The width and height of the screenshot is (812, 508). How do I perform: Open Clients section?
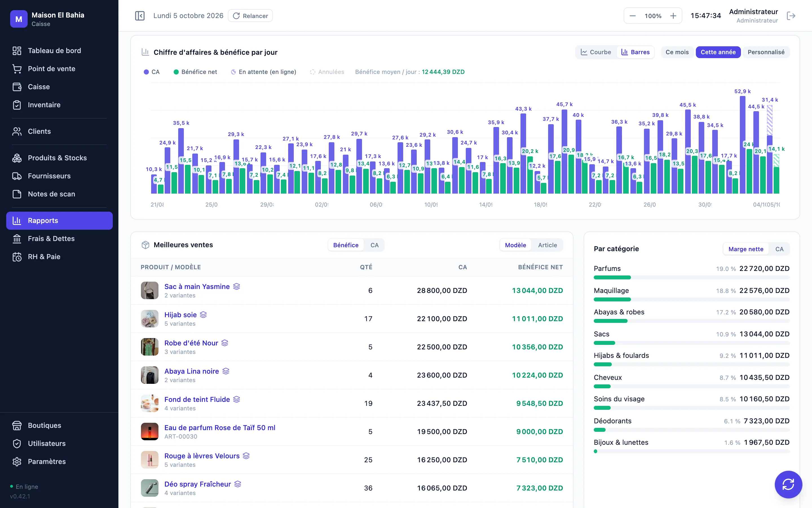click(59, 131)
